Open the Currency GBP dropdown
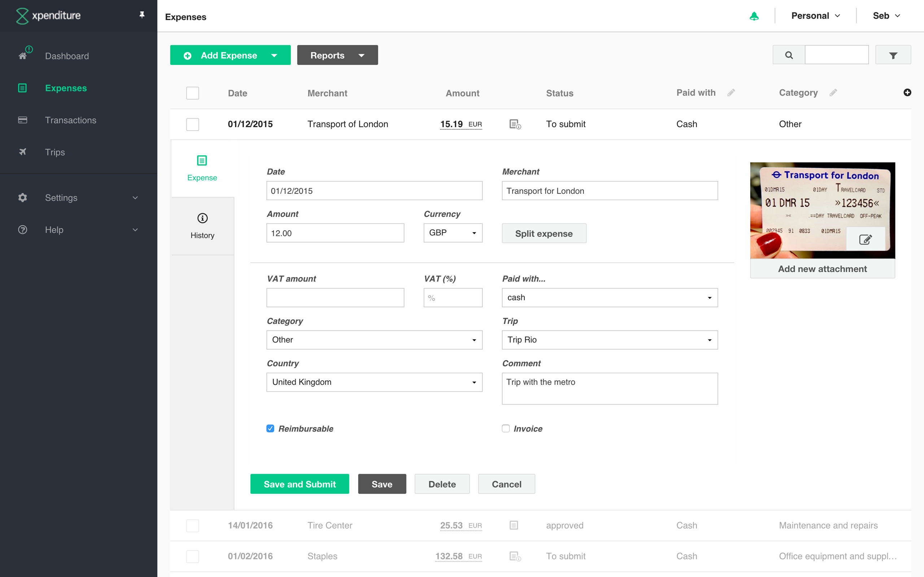The image size is (924, 577). (453, 233)
